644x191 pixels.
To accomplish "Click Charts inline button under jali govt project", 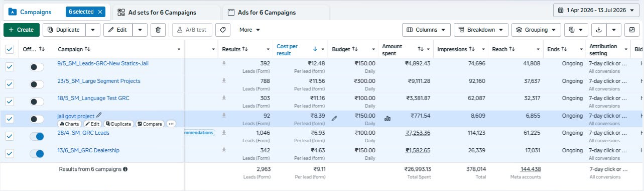I will point(70,124).
